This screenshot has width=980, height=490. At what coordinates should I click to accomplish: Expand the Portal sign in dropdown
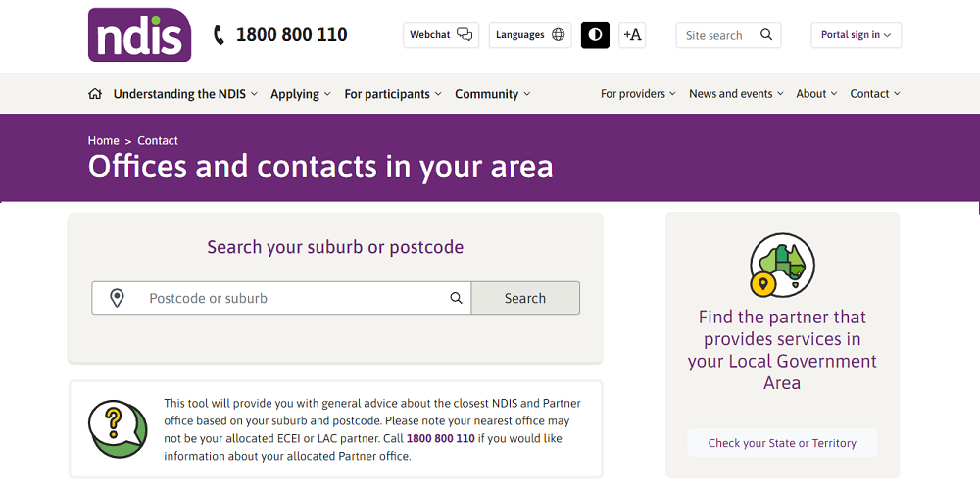point(856,35)
